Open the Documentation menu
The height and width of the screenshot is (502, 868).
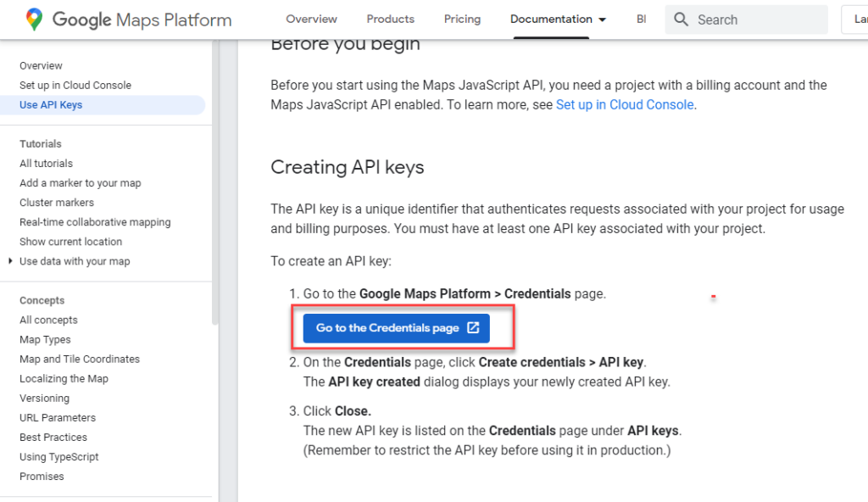(x=550, y=19)
